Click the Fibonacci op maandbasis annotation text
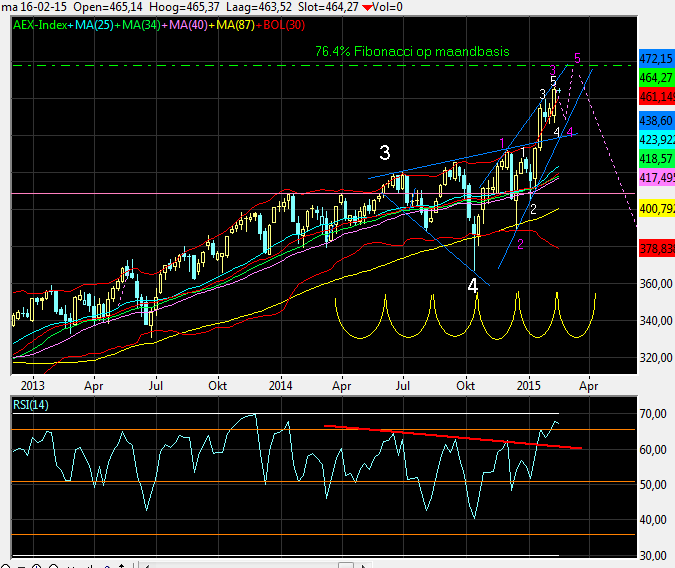The height and width of the screenshot is (568, 675). (x=412, y=50)
